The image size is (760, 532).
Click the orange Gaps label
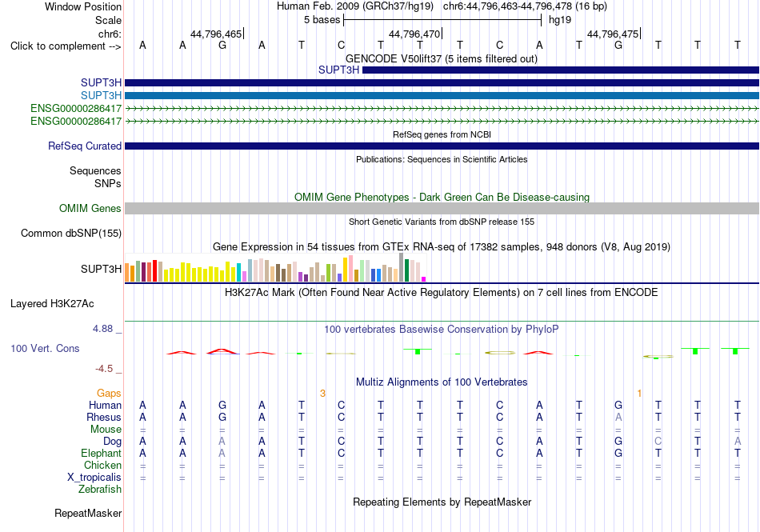tap(109, 393)
